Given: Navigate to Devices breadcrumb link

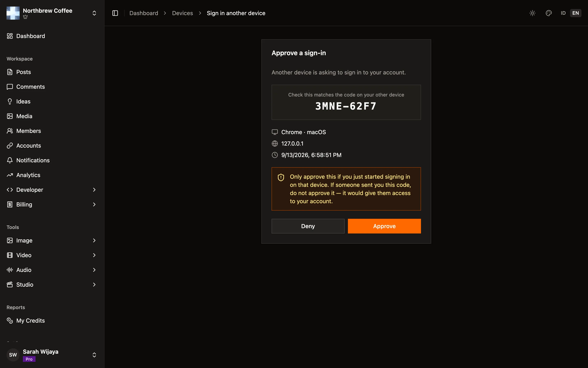Looking at the screenshot, I should (x=183, y=13).
